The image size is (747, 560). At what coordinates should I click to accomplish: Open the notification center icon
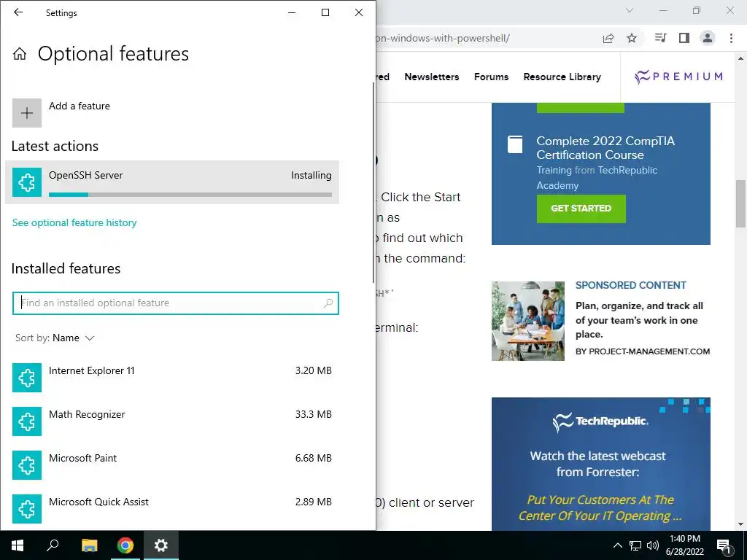coord(724,546)
